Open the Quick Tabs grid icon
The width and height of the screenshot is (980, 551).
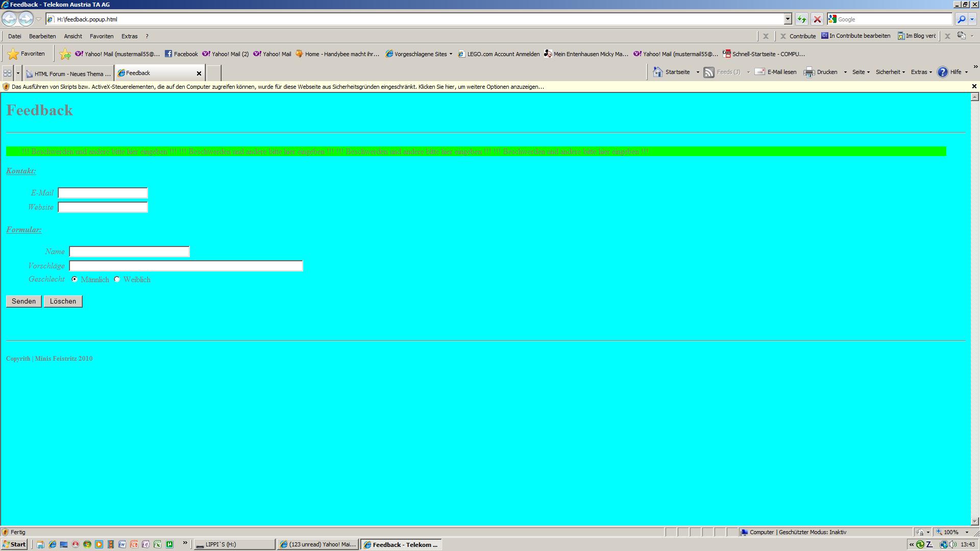(x=7, y=73)
